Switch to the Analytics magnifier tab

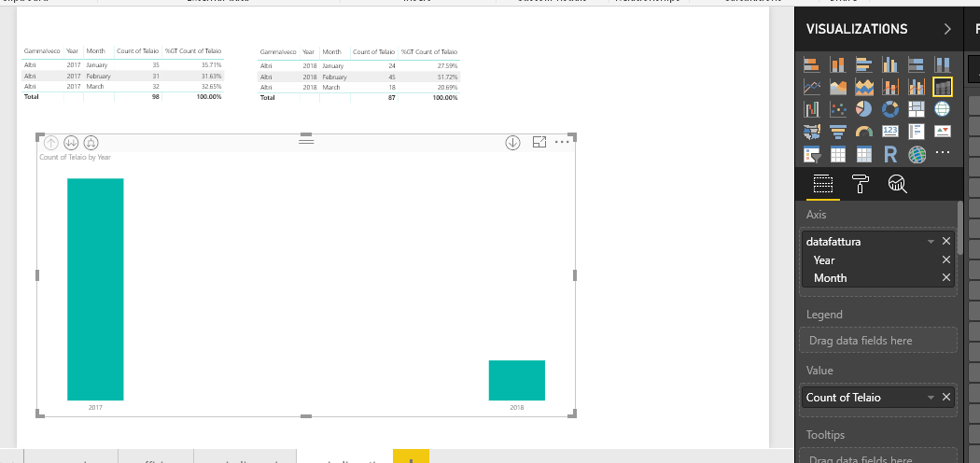coord(898,184)
